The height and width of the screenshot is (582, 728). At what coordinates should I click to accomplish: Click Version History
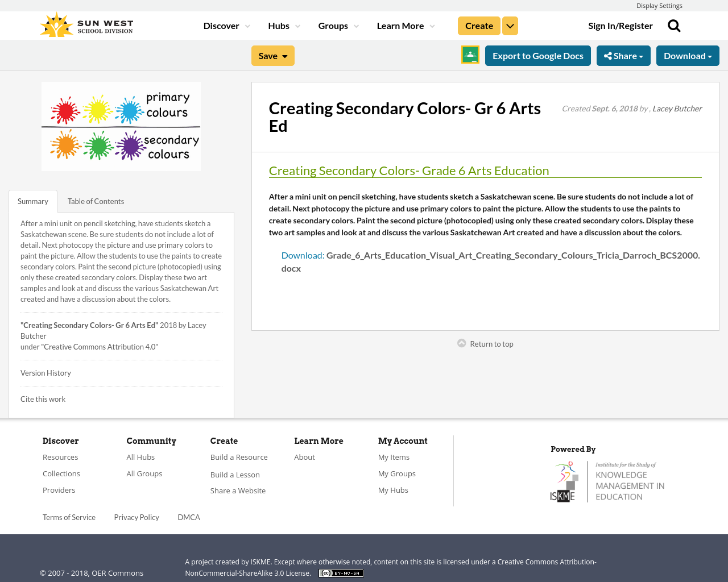click(x=45, y=372)
